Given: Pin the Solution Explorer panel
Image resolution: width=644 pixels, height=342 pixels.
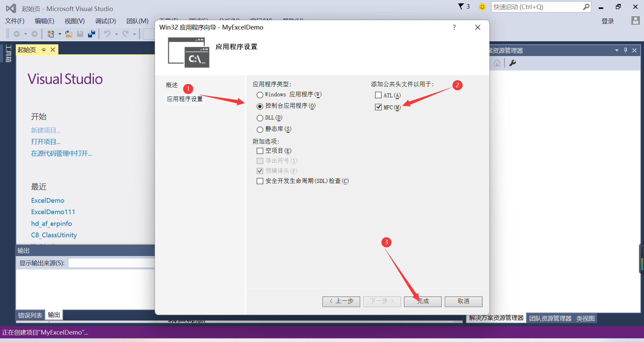Looking at the screenshot, I should coord(626,50).
